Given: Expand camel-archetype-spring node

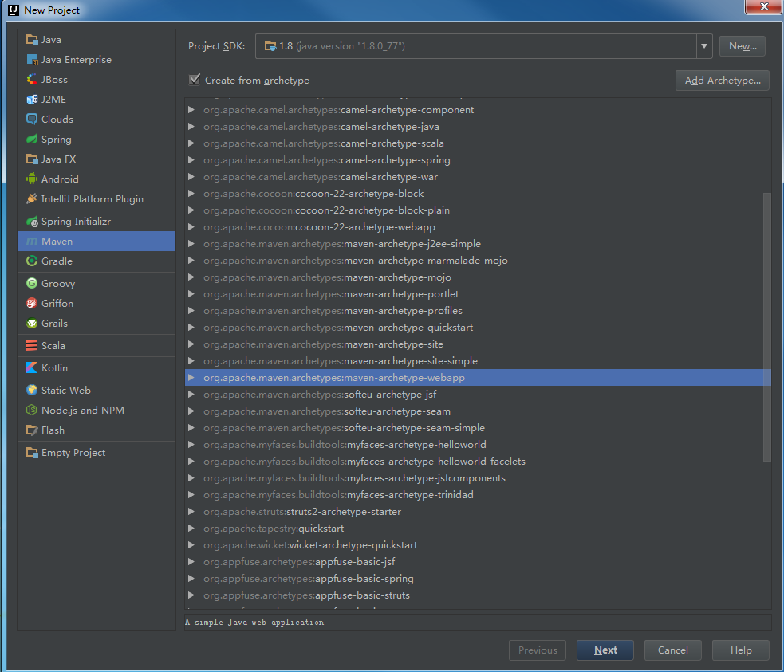Looking at the screenshot, I should tap(191, 160).
